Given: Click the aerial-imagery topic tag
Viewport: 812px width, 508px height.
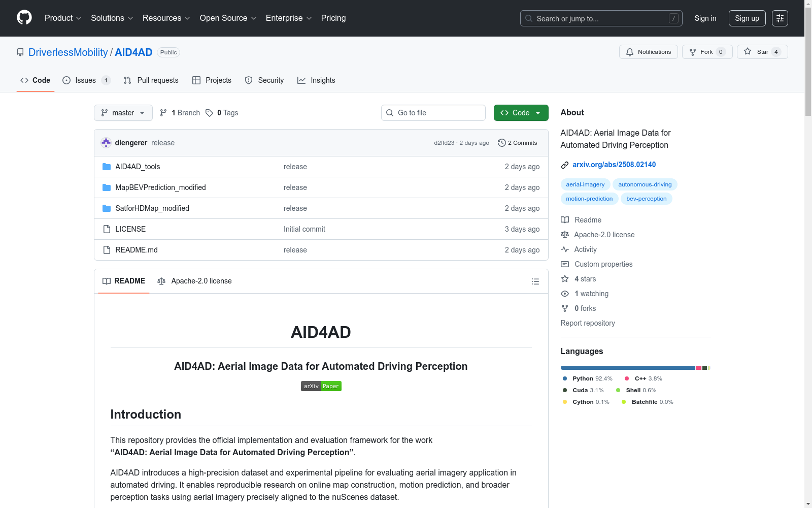Looking at the screenshot, I should click(x=585, y=184).
